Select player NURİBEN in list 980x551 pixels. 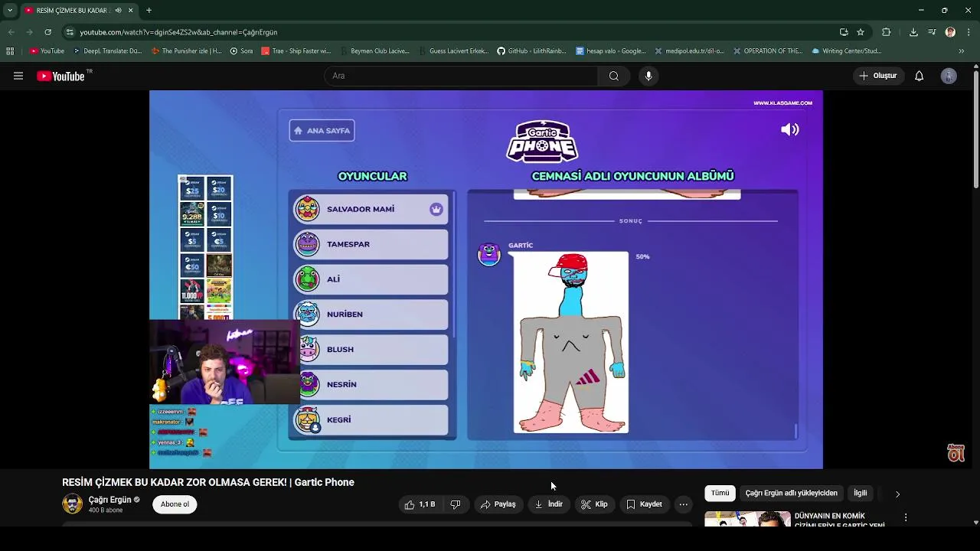pyautogui.click(x=371, y=315)
